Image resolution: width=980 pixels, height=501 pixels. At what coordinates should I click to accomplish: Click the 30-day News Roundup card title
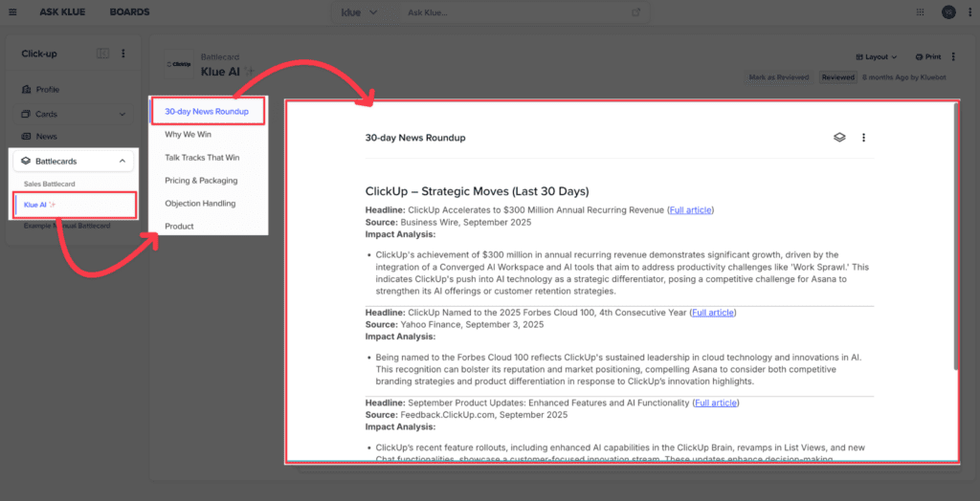[415, 138]
